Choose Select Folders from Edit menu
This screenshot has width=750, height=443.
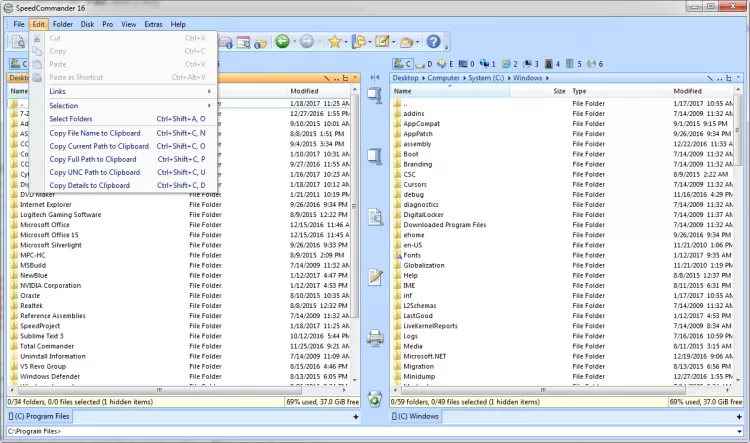pos(130,119)
